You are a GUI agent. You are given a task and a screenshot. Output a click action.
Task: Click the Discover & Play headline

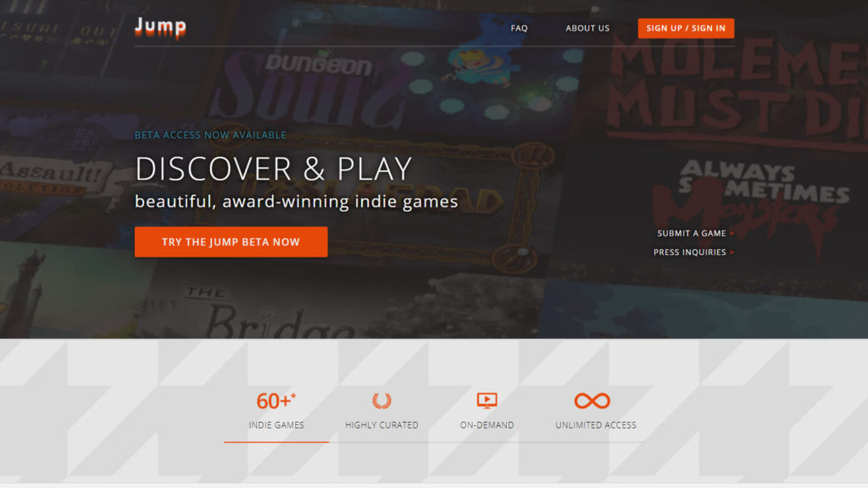[x=274, y=169]
